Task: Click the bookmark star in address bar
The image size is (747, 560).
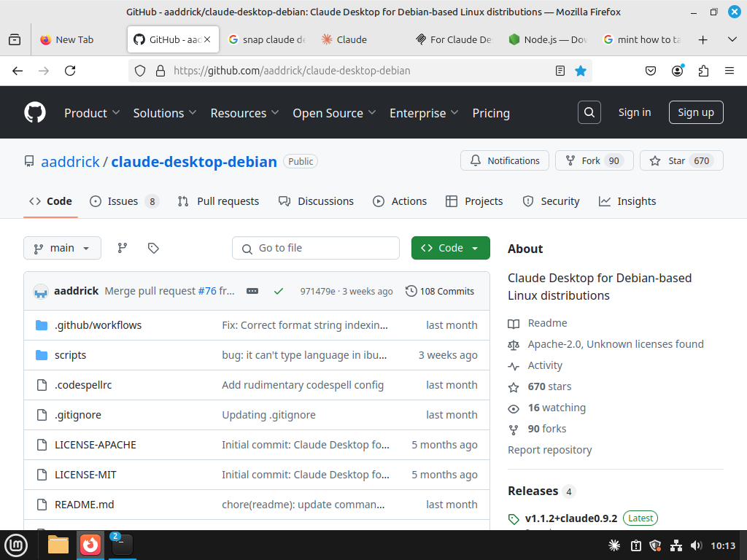Action: click(x=581, y=71)
